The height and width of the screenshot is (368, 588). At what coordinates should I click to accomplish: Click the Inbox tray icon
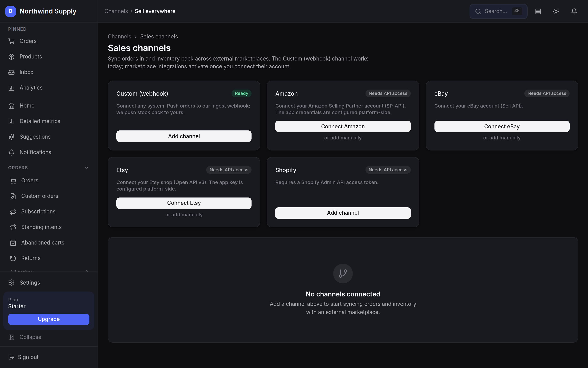(11, 72)
